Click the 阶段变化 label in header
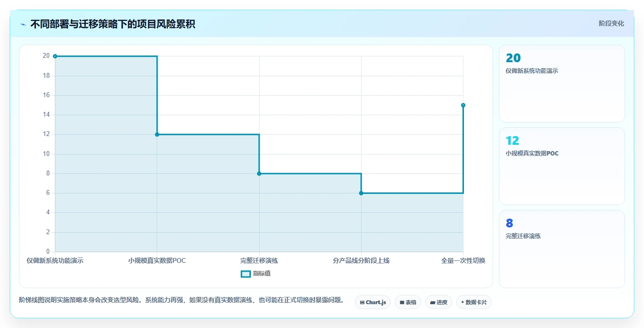The width and height of the screenshot is (644, 328). click(611, 23)
